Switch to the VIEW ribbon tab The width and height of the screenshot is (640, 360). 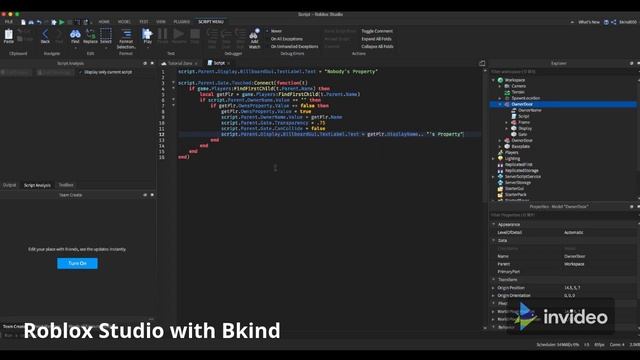161,22
